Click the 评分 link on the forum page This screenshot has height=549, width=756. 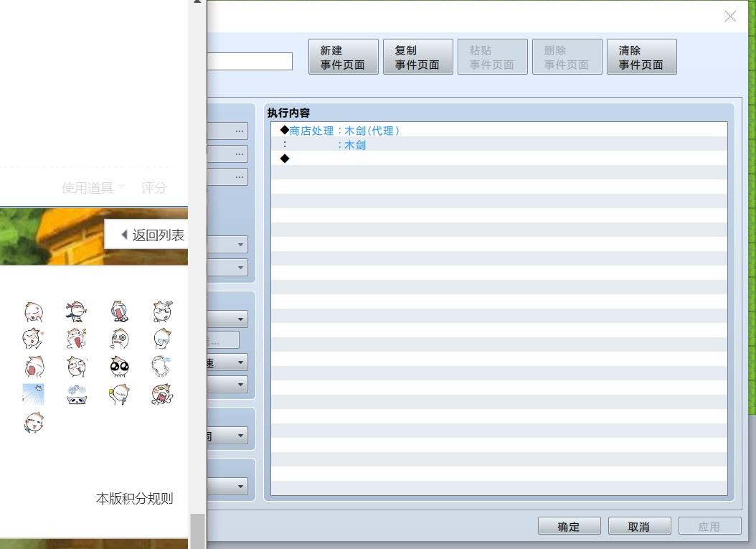pos(153,187)
